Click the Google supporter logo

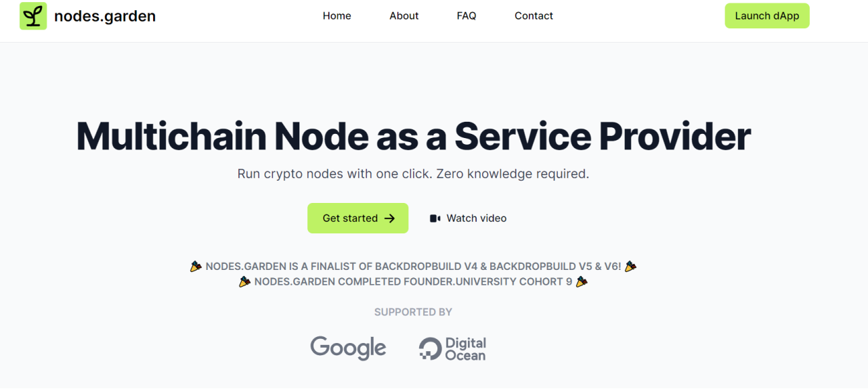click(348, 348)
